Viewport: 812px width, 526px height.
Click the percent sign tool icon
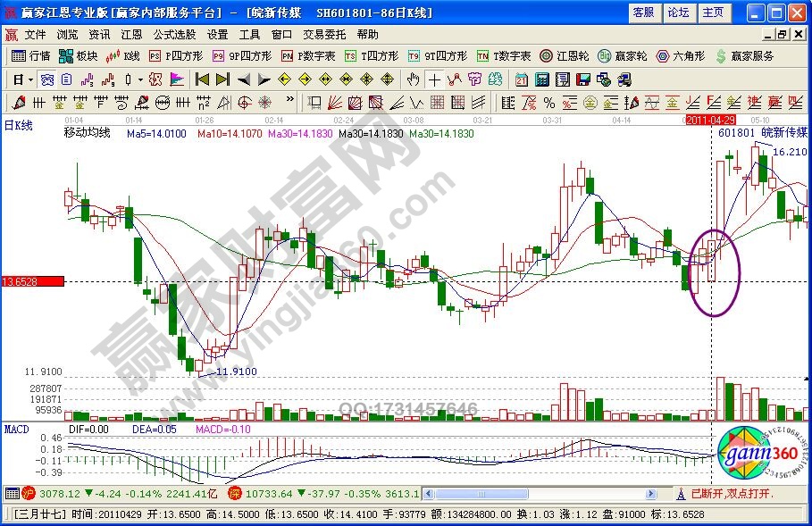pyautogui.click(x=549, y=102)
